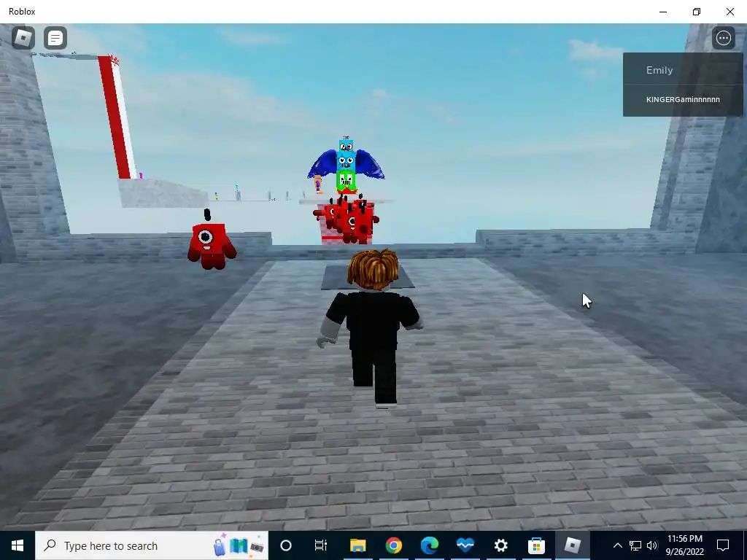Open Cortana circle icon on taskbar
Image resolution: width=747 pixels, height=560 pixels.
point(286,545)
